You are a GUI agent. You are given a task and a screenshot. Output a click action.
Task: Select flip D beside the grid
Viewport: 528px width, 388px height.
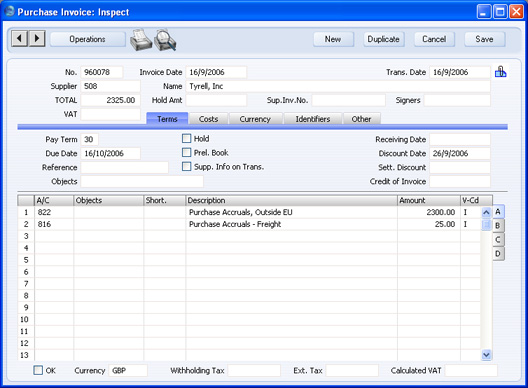pyautogui.click(x=498, y=254)
